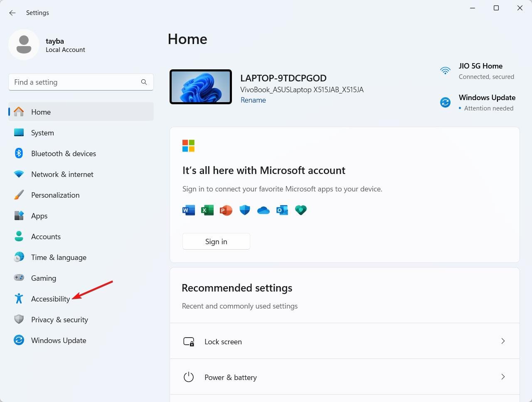Click the tayba Local Account name
Screen dimensions: 532x402
click(65, 45)
